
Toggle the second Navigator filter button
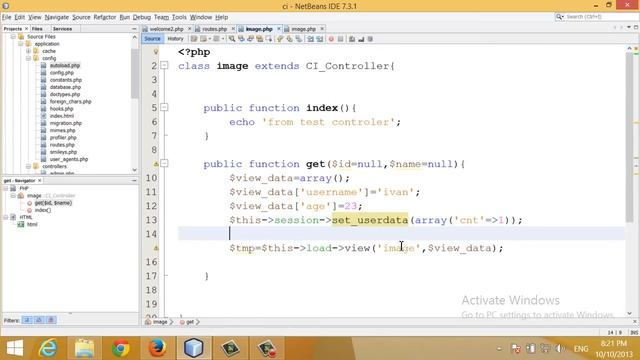(39, 320)
